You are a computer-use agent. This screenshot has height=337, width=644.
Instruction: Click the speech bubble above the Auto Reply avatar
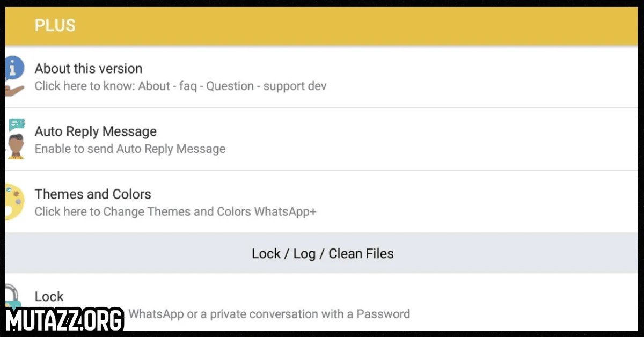[17, 125]
